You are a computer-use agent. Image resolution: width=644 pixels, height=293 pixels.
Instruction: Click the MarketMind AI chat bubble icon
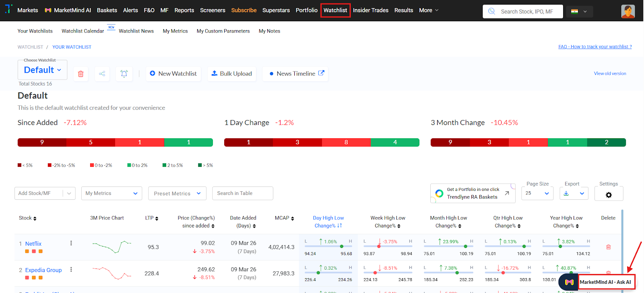tap(569, 282)
